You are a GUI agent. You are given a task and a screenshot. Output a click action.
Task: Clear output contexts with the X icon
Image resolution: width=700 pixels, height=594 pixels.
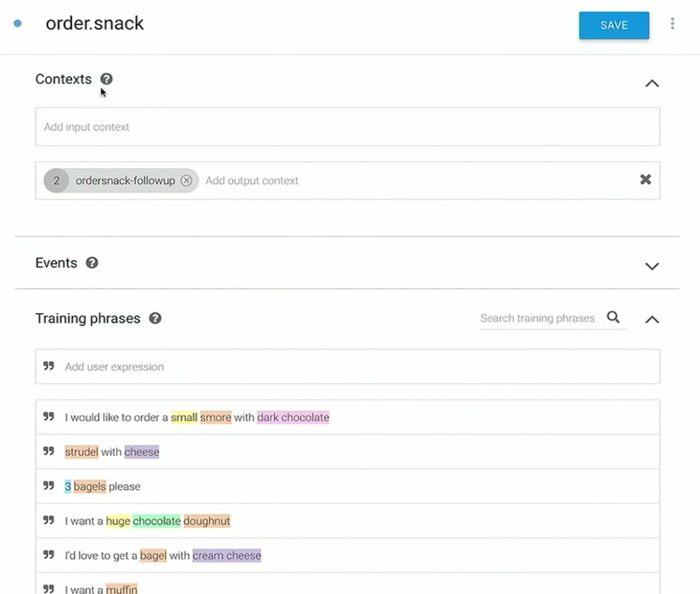click(x=645, y=179)
